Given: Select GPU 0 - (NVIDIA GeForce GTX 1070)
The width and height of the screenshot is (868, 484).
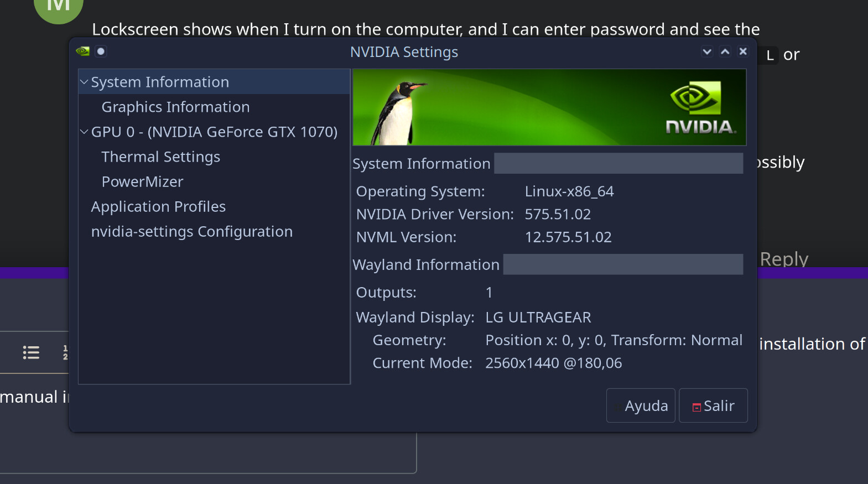Looking at the screenshot, I should click(214, 132).
